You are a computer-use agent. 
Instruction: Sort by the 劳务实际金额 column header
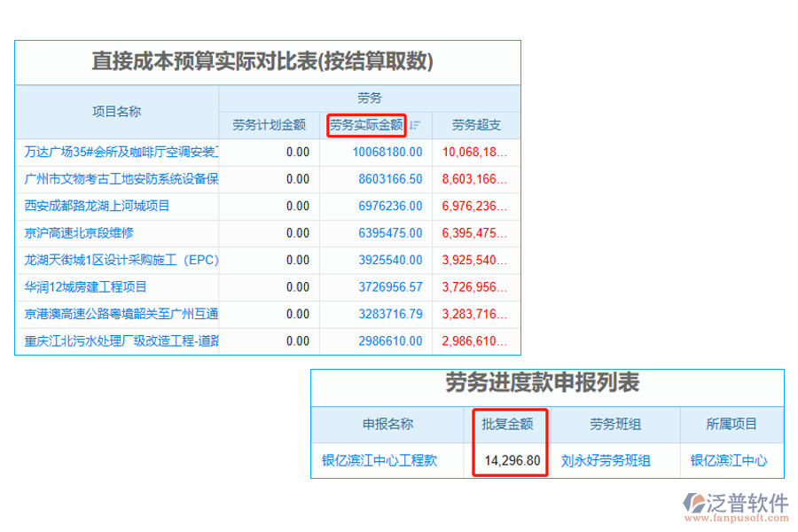click(x=365, y=125)
